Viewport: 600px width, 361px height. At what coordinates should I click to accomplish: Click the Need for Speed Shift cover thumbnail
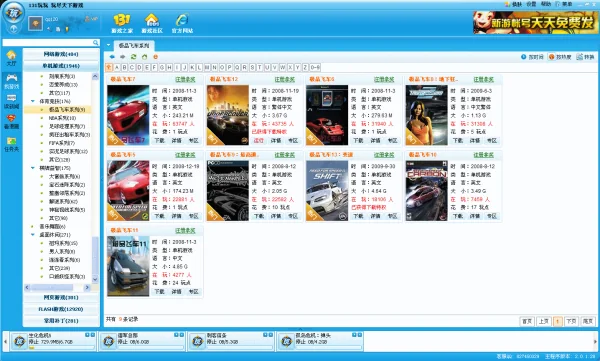click(327, 191)
